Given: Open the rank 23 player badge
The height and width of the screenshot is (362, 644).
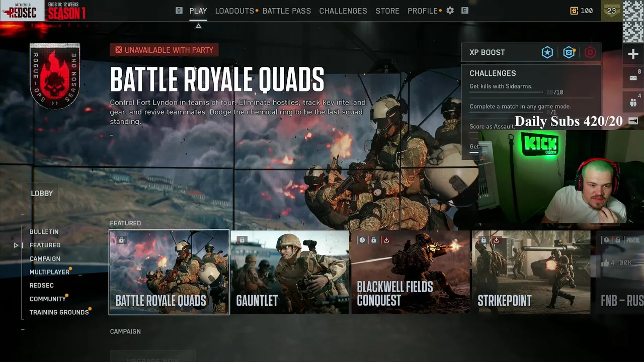Looking at the screenshot, I should 611,11.
